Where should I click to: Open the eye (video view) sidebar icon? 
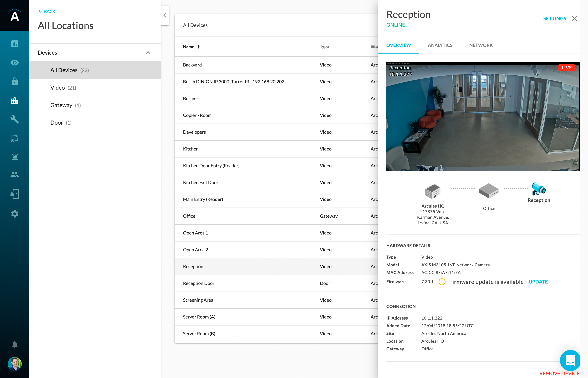pyautogui.click(x=15, y=63)
